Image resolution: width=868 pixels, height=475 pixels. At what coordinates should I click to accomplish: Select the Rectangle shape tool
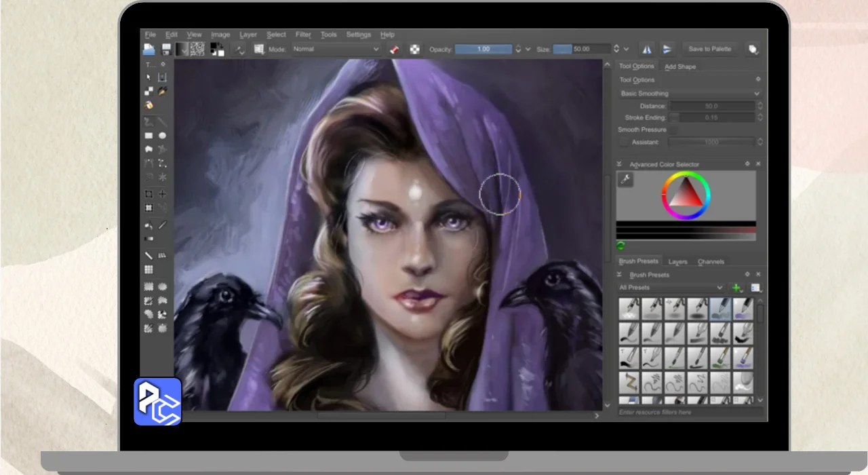click(x=149, y=136)
